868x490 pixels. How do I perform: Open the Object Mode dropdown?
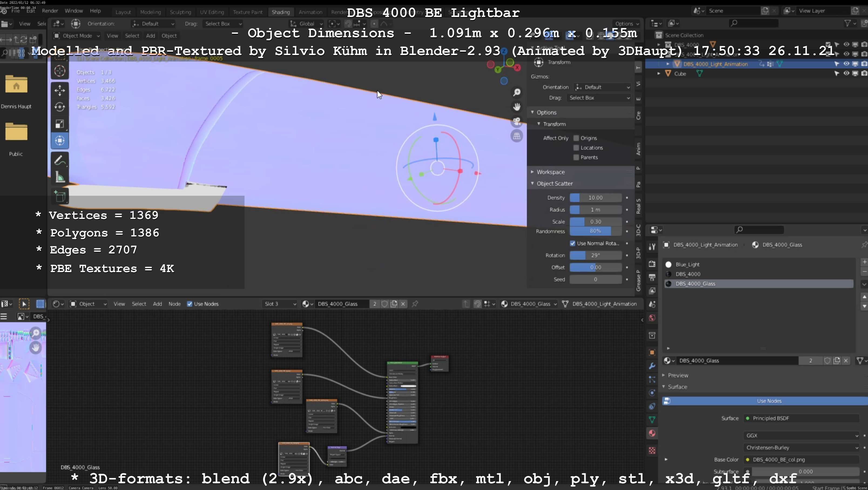(x=77, y=36)
